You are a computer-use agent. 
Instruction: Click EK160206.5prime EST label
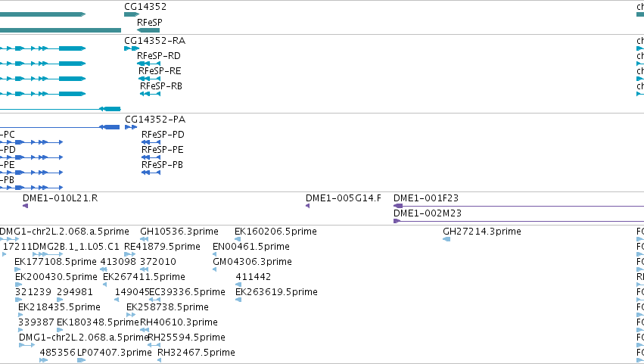click(275, 232)
